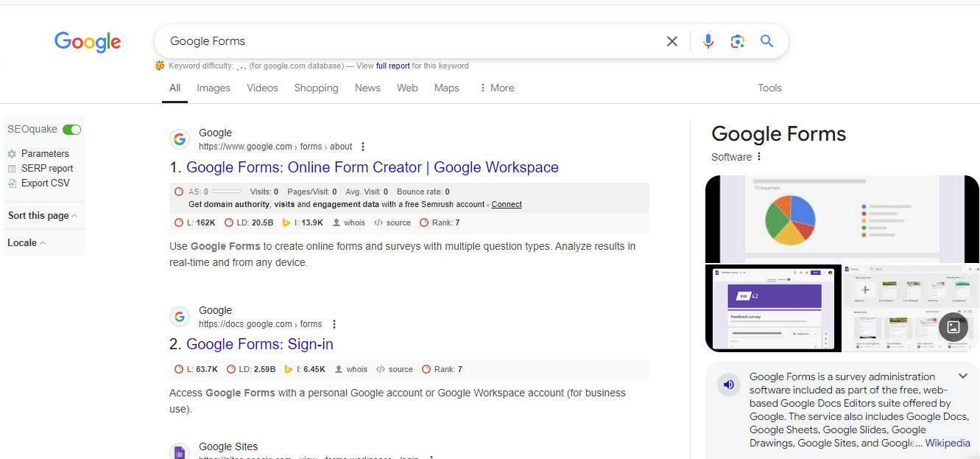Screen dimensions: 980x459
Task: Expand the Locale section
Action: 27,243
